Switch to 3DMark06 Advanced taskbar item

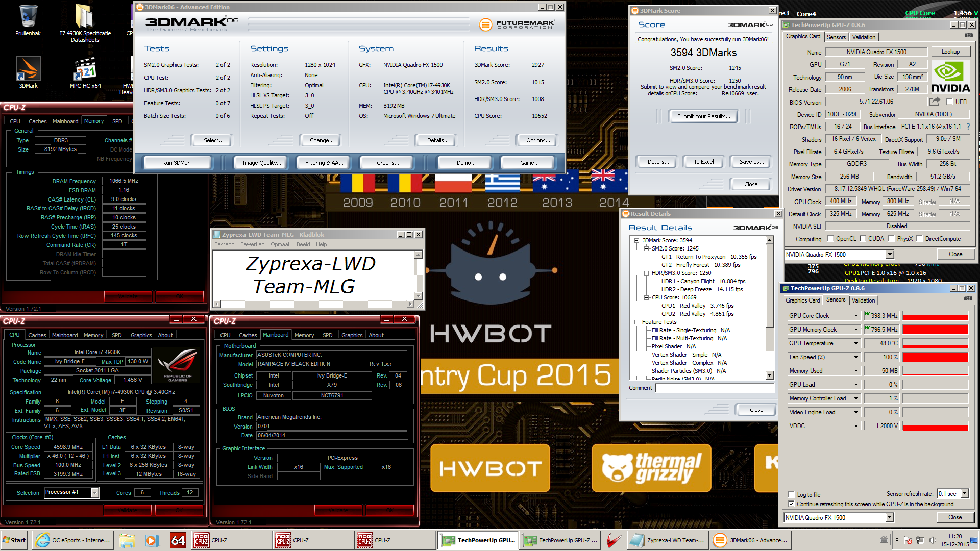click(x=750, y=540)
